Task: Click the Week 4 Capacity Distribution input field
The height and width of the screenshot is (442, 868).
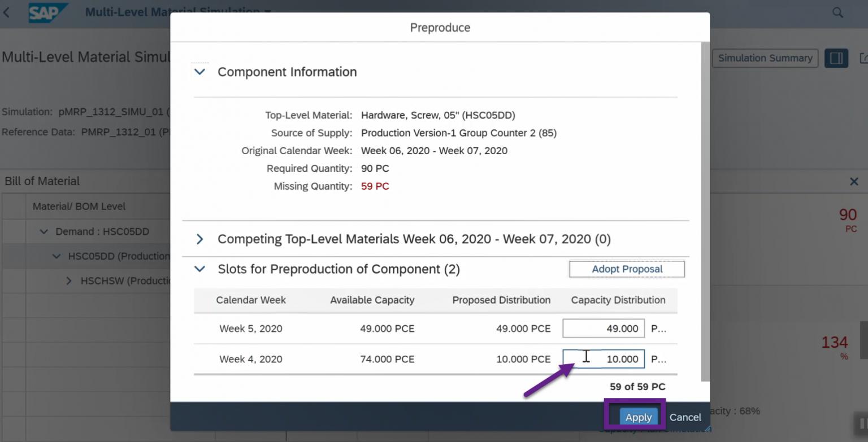Action: (x=603, y=359)
